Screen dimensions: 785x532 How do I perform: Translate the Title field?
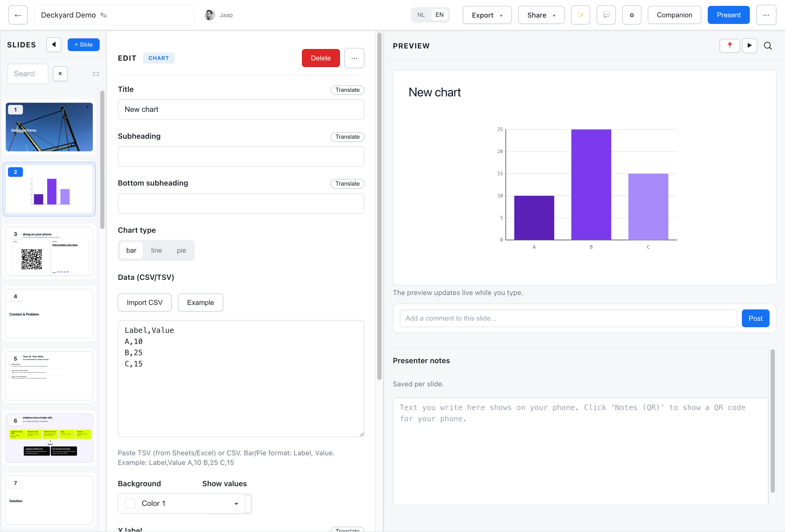tap(347, 90)
